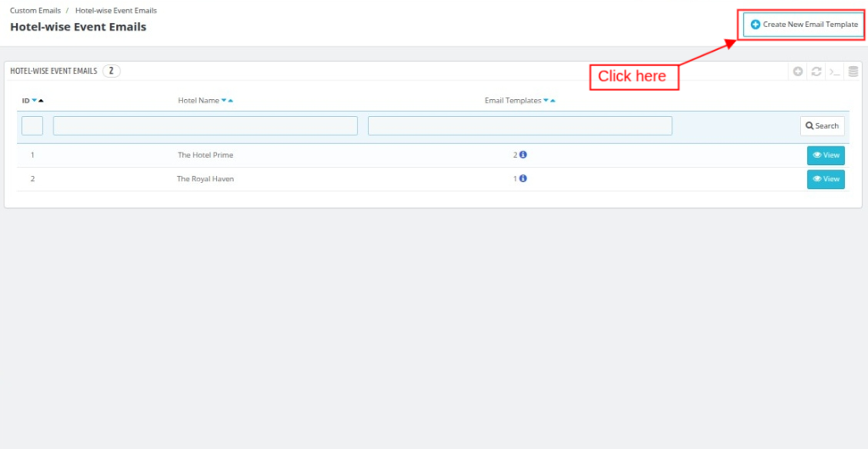The width and height of the screenshot is (868, 449).
Task: View The Hotel Prime email templates
Action: click(826, 155)
